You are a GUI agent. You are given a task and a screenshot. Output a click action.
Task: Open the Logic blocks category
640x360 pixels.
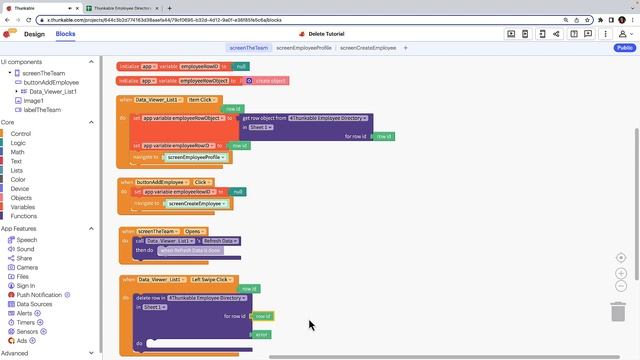tap(18, 143)
